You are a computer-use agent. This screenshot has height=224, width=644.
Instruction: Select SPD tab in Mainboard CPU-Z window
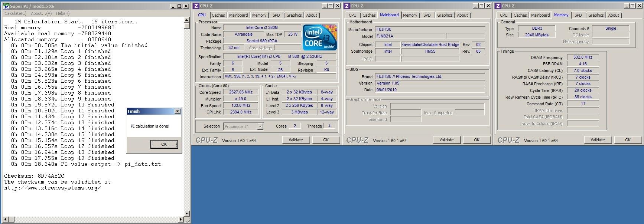(x=427, y=15)
